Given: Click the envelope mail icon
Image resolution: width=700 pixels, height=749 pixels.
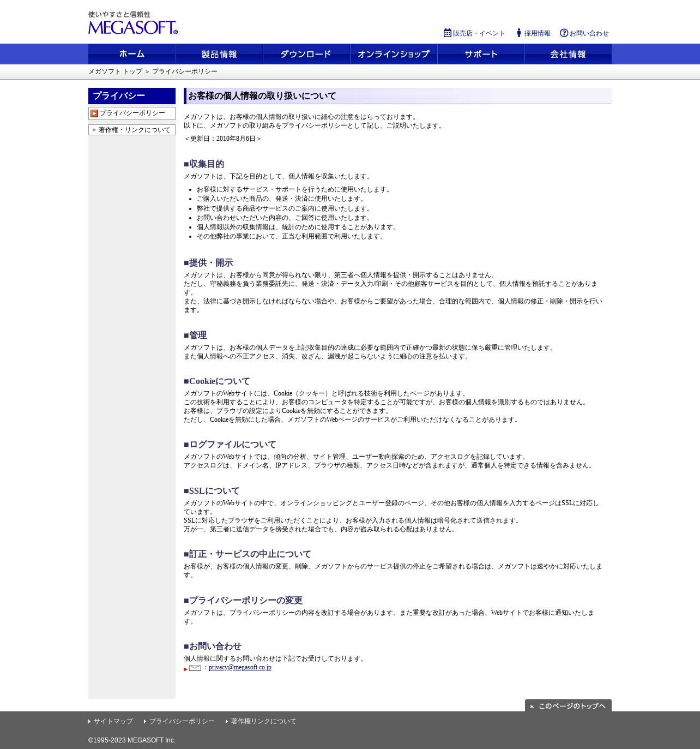Looking at the screenshot, I should (195, 668).
